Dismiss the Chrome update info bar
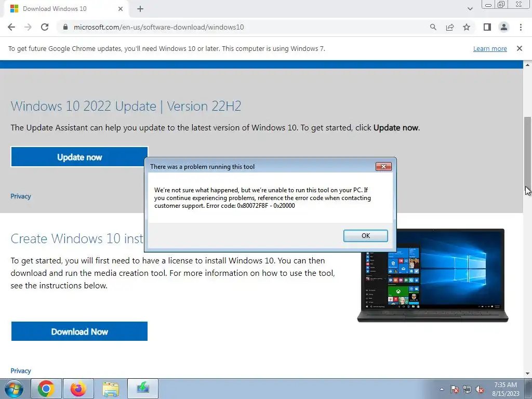 coord(520,48)
